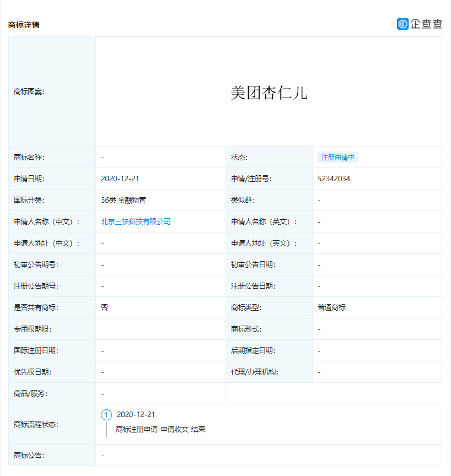Viewport: 451px width, 476px height.
Task: Click the 后期指定日期 label
Action: (x=253, y=350)
